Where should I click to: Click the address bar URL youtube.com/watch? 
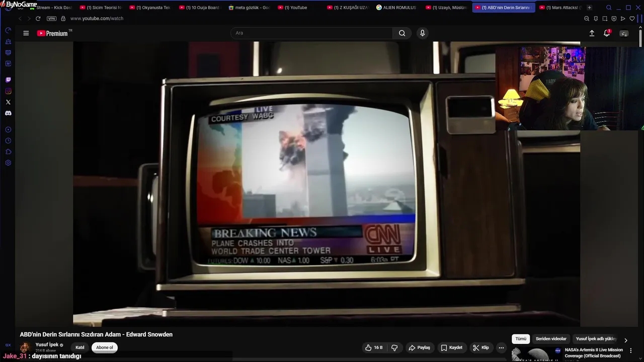point(97,19)
